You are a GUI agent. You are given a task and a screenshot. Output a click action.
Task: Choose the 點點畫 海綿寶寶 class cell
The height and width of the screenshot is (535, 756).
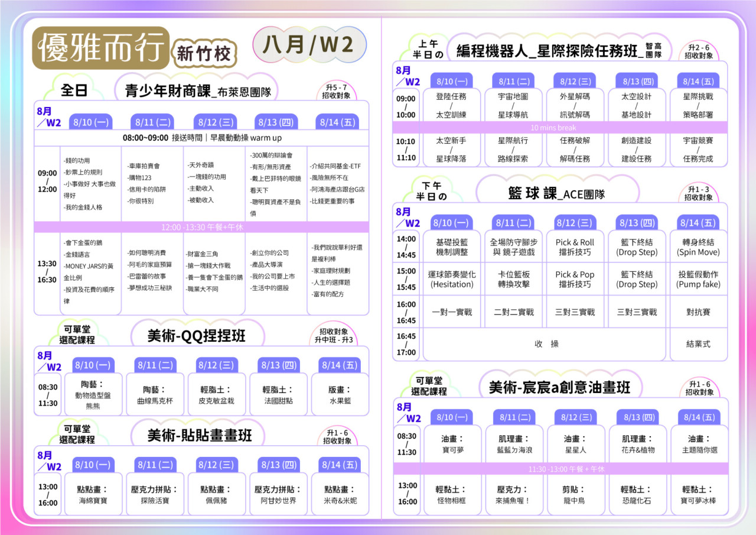click(x=93, y=495)
